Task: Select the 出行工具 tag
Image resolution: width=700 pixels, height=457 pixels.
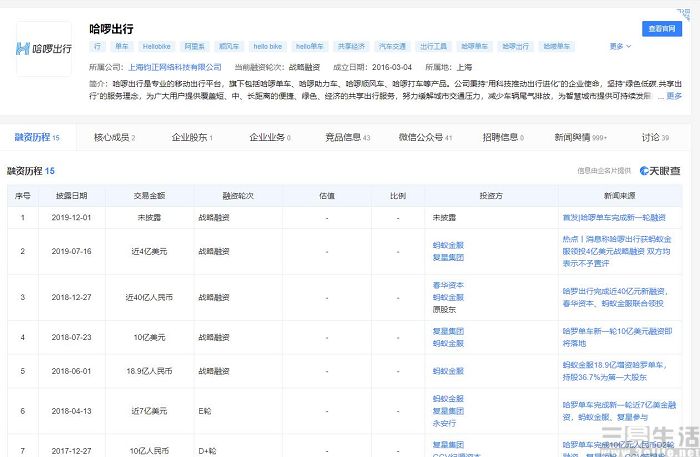Action: [433, 46]
